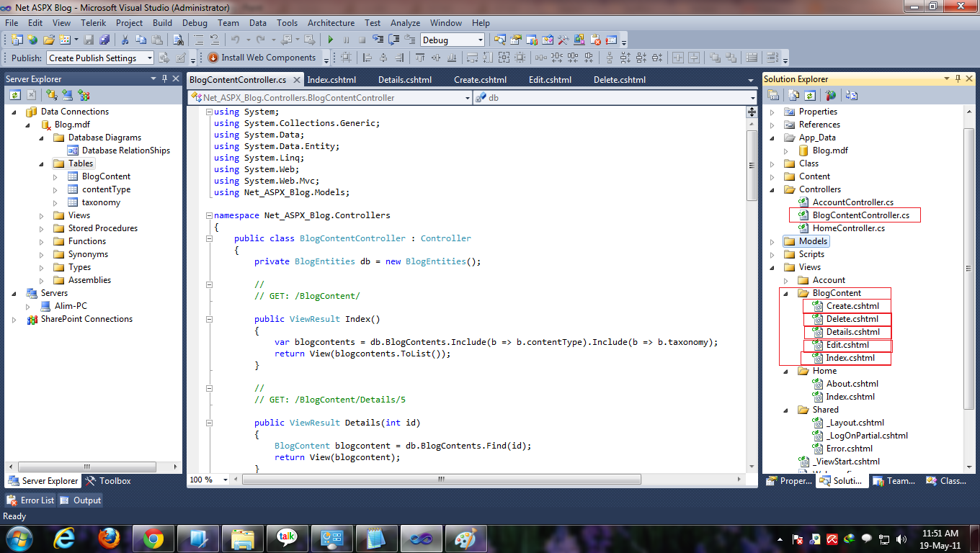This screenshot has width=980, height=553.
Task: Switch to the Index.cshtml editor tab
Action: (332, 80)
